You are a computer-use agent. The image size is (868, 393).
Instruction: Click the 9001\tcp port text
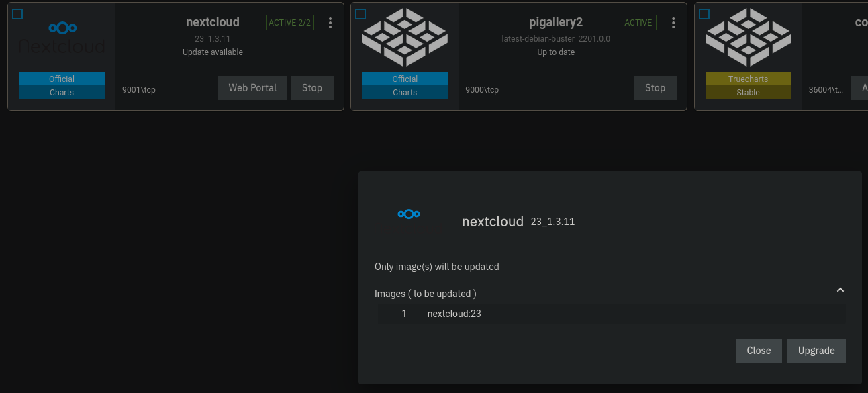(139, 90)
